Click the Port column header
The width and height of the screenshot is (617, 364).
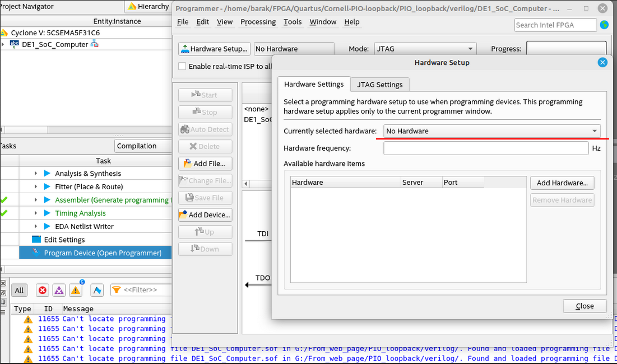[463, 183]
